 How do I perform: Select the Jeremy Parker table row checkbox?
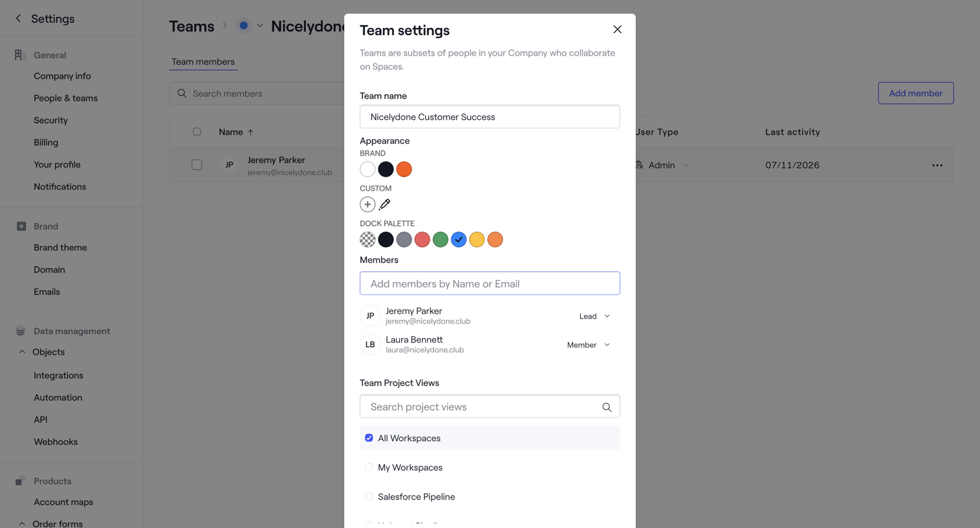click(197, 165)
